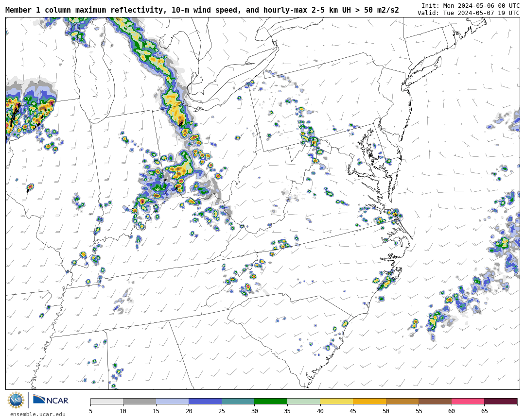
Task: Click the 50-55 tan-brown color swatch
Action: coord(402,401)
